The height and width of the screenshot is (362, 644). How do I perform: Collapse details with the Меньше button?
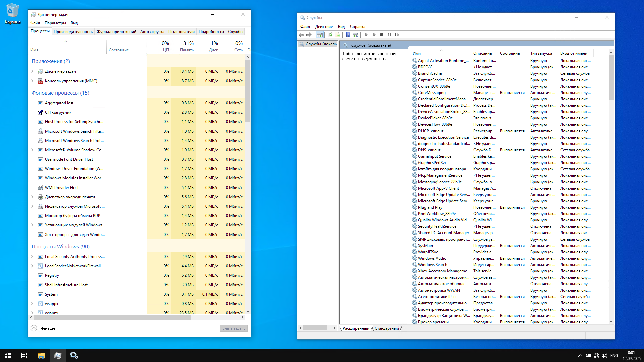click(43, 328)
